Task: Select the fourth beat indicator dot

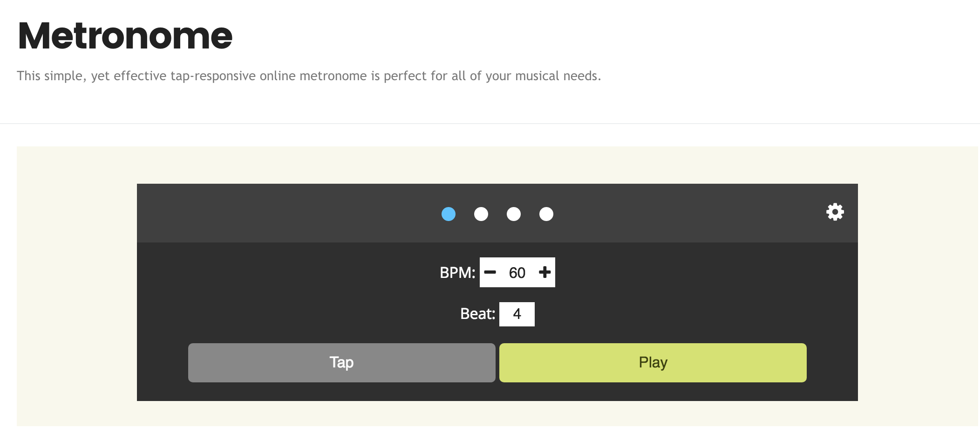Action: click(x=546, y=214)
